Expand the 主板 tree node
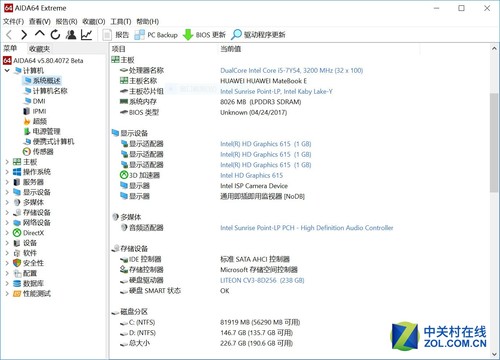500x360 pixels. [x=7, y=162]
